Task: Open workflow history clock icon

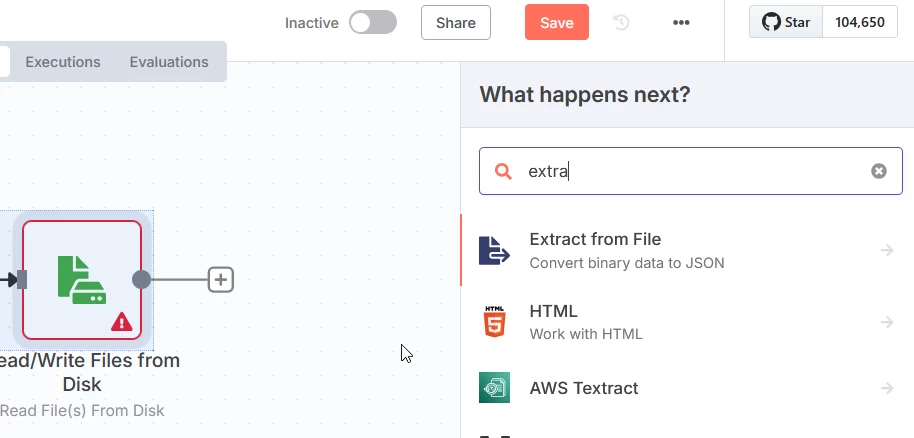Action: pos(621,22)
